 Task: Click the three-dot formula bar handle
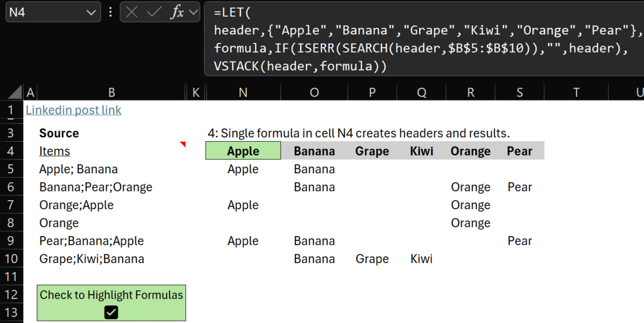click(111, 12)
